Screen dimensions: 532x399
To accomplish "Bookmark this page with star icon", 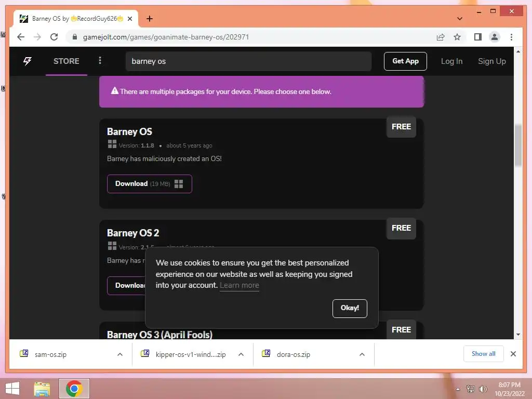I will (457, 37).
